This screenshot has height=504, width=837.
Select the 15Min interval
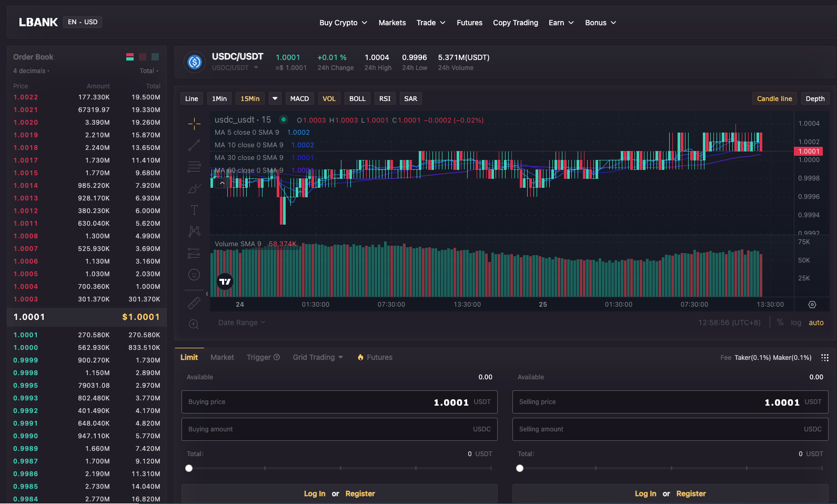(250, 98)
